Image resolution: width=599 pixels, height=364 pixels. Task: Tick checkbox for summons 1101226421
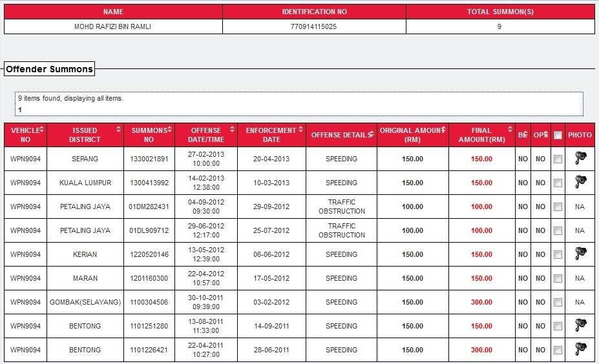pos(558,350)
